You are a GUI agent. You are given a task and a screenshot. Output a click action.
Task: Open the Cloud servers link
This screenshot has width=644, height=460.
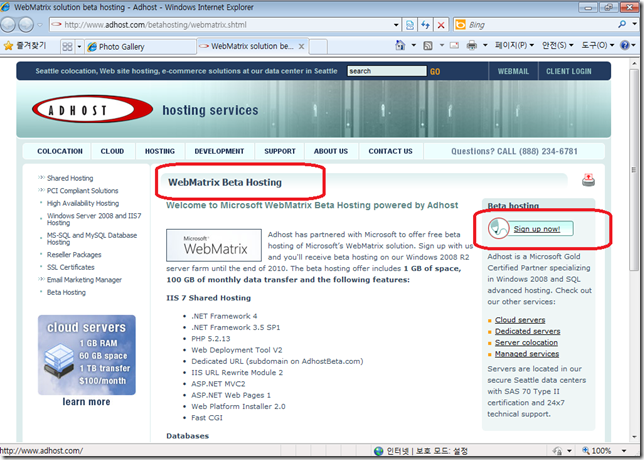coord(520,320)
